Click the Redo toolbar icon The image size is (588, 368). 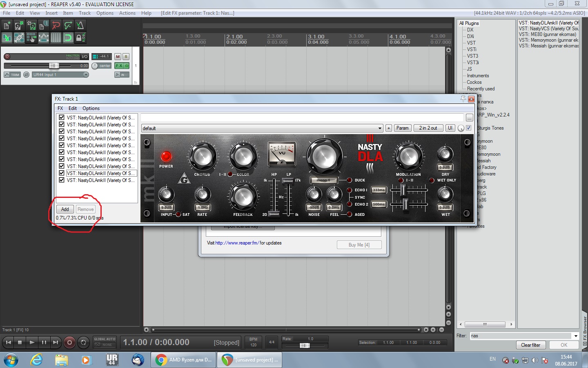[68, 25]
